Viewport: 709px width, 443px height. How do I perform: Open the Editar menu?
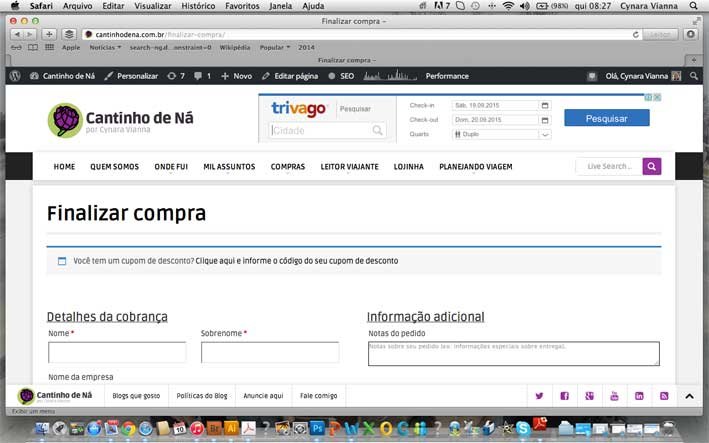[x=113, y=6]
